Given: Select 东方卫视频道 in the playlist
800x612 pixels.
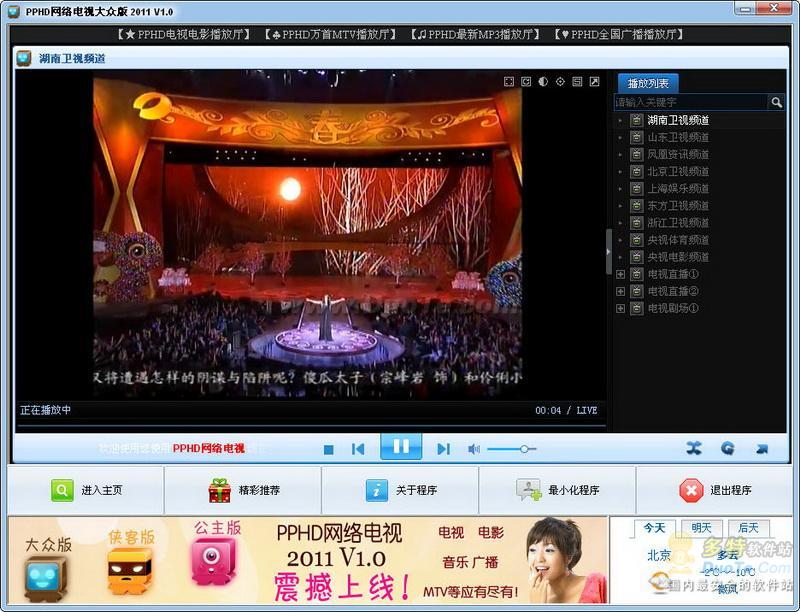Looking at the screenshot, I should tap(678, 206).
